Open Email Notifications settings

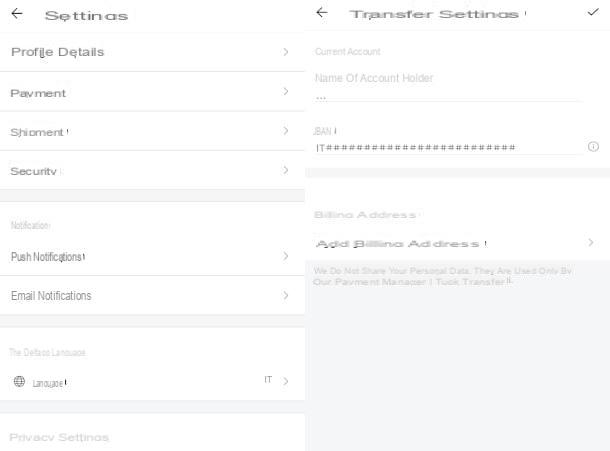[x=152, y=295]
